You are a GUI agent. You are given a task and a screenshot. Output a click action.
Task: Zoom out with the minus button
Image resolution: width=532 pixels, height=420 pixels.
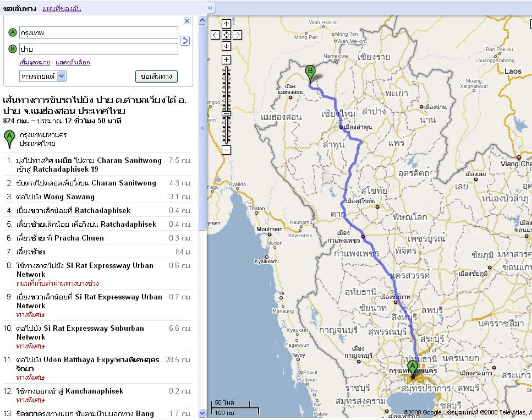tap(226, 150)
